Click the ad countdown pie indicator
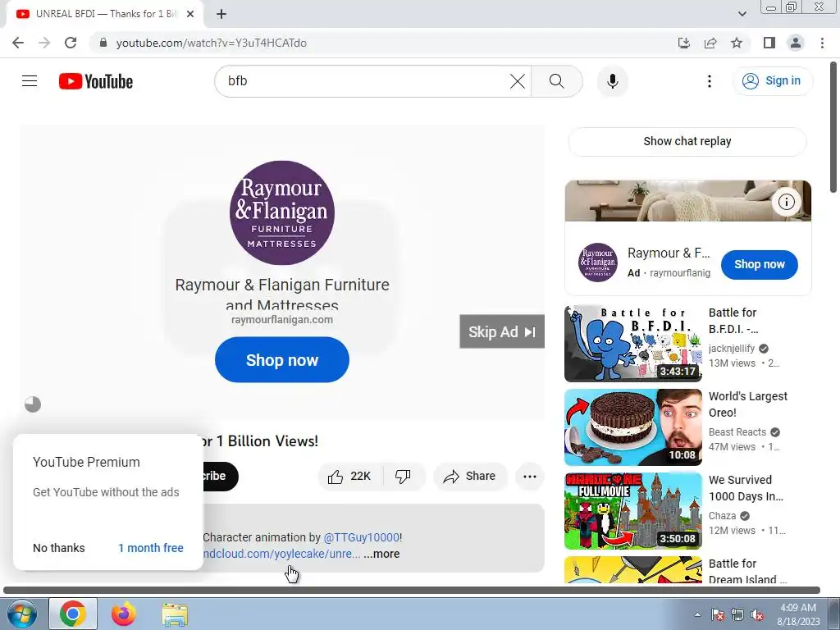Image resolution: width=840 pixels, height=630 pixels. pos(33,404)
